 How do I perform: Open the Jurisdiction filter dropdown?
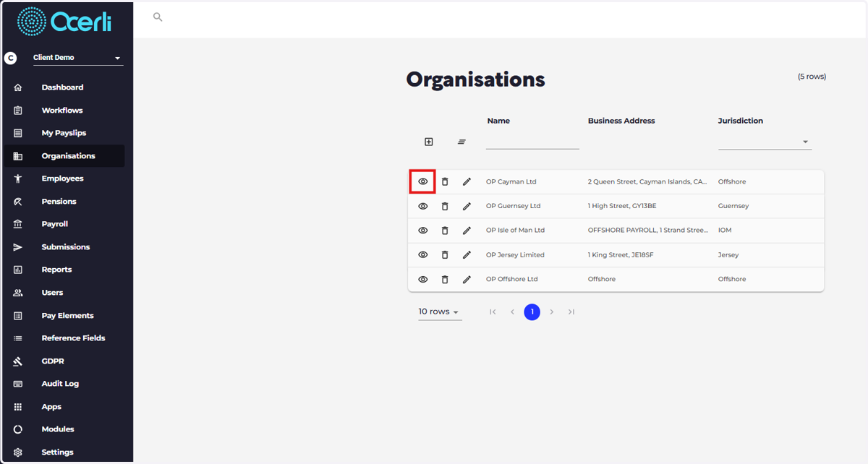coord(765,142)
